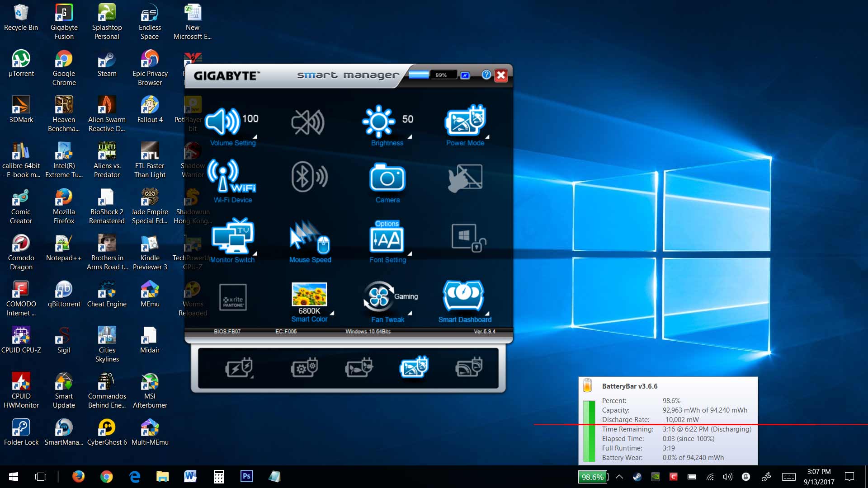Open Steam tray icon
Screen dimensions: 868x488
[637, 477]
